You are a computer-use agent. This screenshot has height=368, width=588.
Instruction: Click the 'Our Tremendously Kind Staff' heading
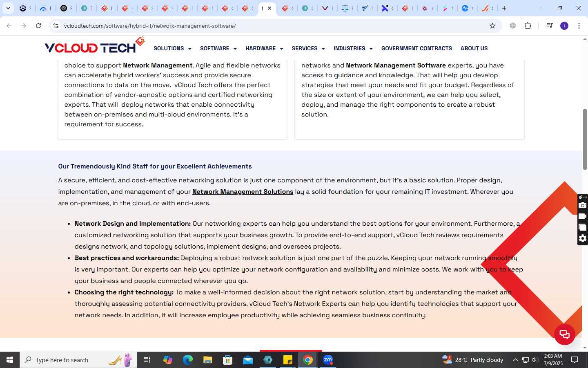pyautogui.click(x=155, y=166)
